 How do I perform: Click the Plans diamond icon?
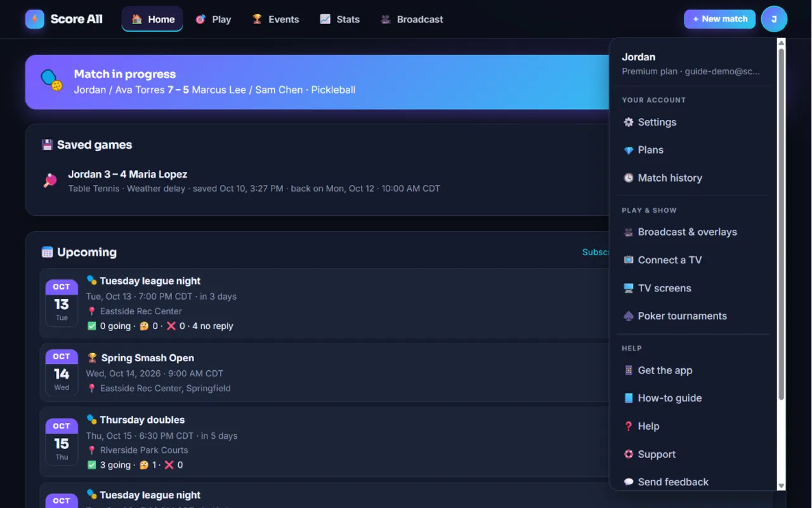click(x=629, y=150)
